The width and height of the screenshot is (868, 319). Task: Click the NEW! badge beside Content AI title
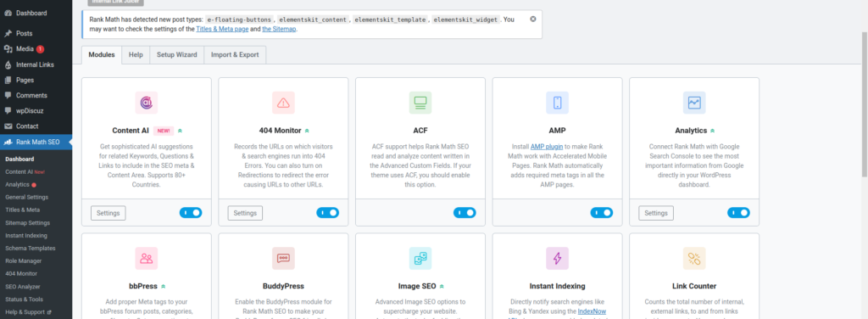[164, 131]
